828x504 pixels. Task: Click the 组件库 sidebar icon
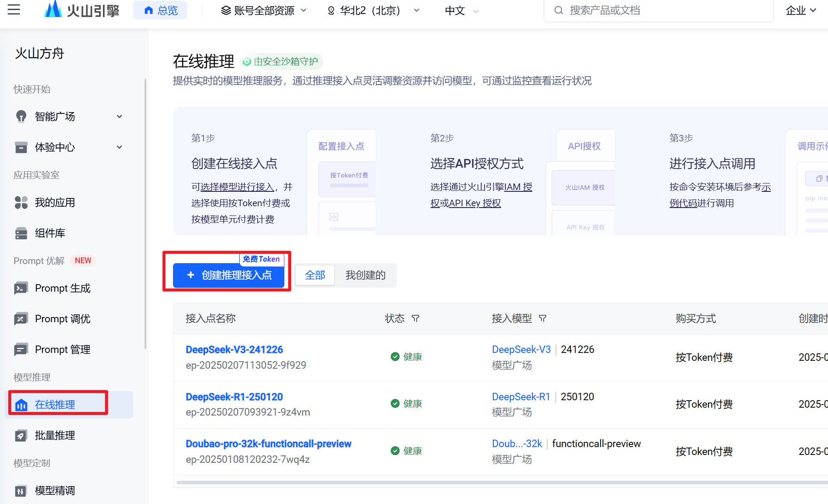pos(21,233)
